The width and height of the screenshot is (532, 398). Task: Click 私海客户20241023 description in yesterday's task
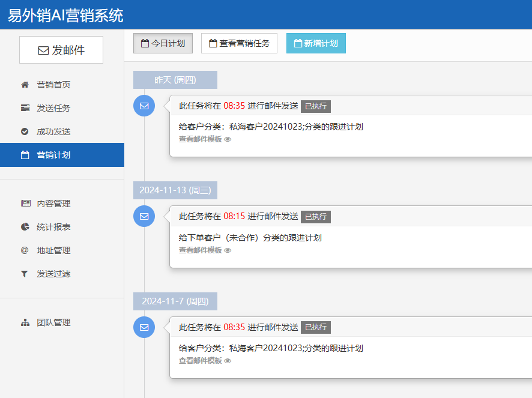tap(271, 127)
